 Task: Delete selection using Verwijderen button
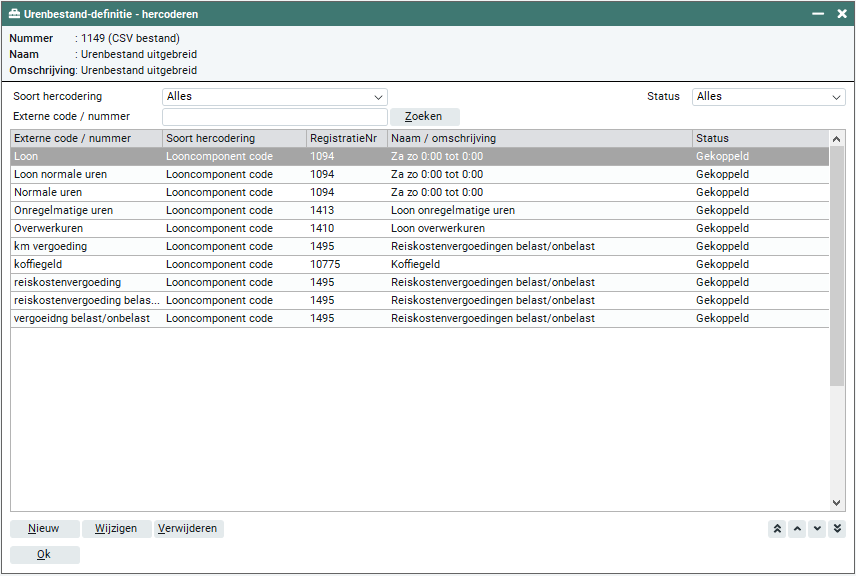[x=188, y=529]
